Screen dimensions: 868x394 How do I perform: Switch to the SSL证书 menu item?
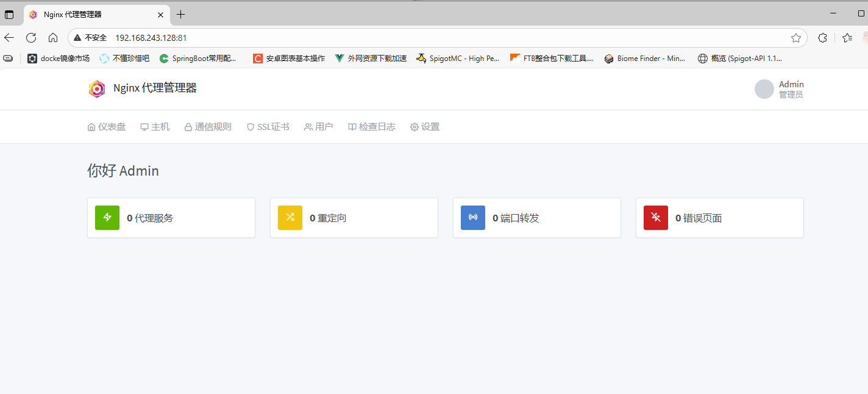point(268,127)
